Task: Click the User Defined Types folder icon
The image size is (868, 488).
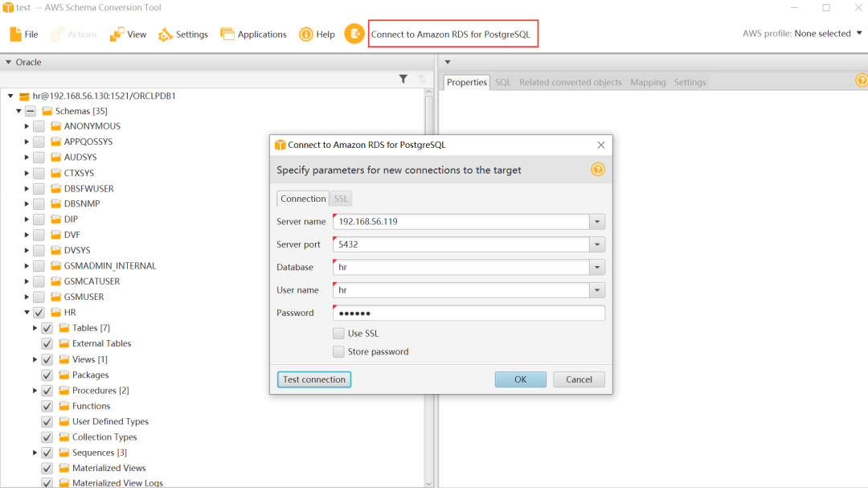Action: [x=64, y=421]
